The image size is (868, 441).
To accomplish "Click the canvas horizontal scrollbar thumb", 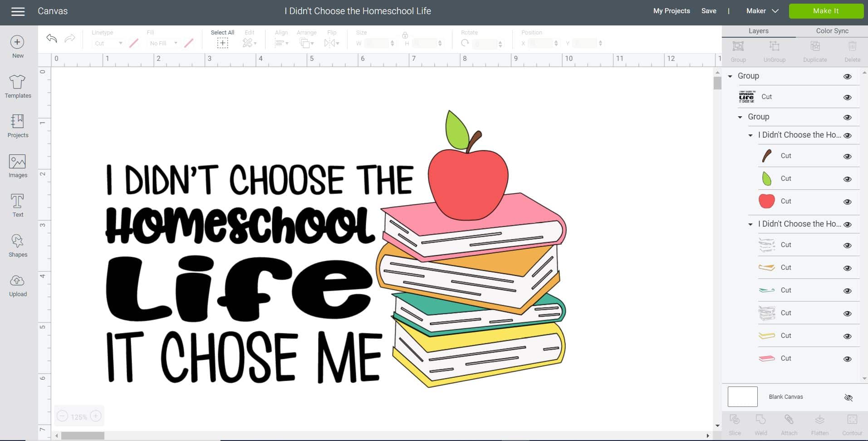I will tap(83, 436).
